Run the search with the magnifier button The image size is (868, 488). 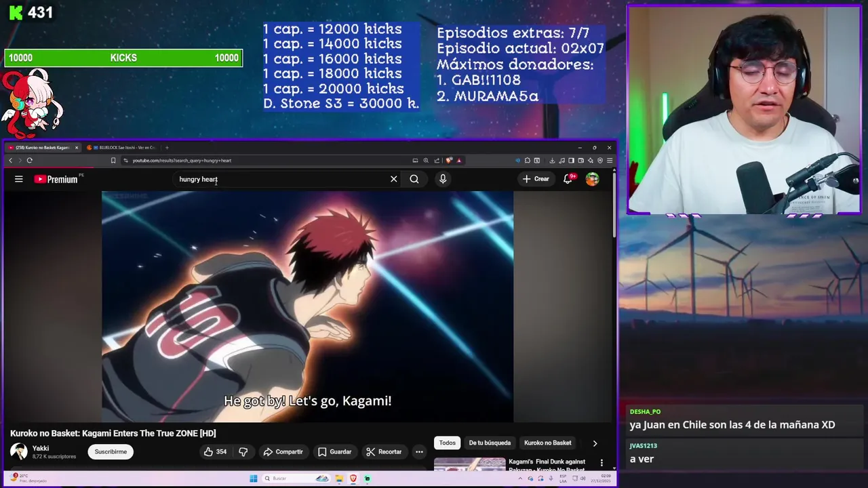(x=414, y=179)
